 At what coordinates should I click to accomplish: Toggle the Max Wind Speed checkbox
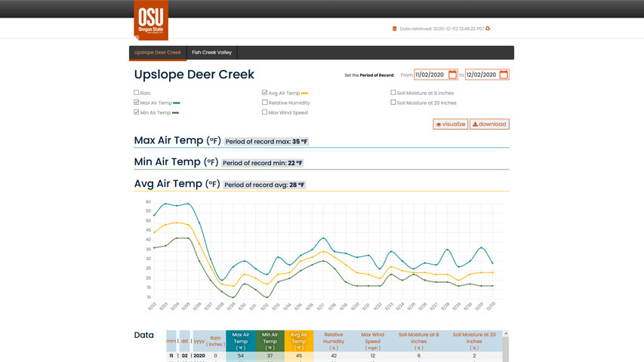click(265, 112)
